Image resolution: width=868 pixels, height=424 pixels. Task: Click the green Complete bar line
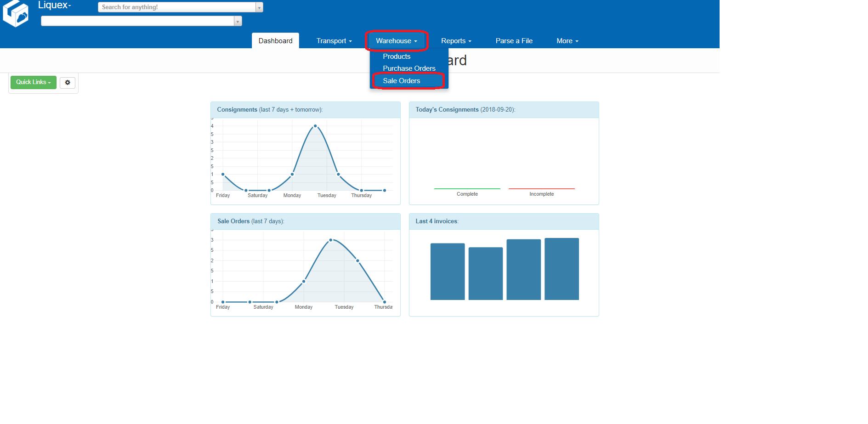pyautogui.click(x=467, y=188)
